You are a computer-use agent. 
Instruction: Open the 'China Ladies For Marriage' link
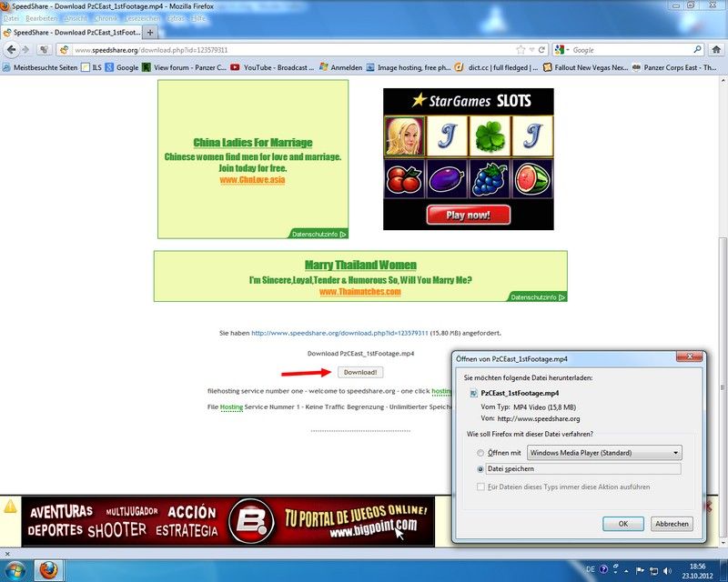point(253,143)
